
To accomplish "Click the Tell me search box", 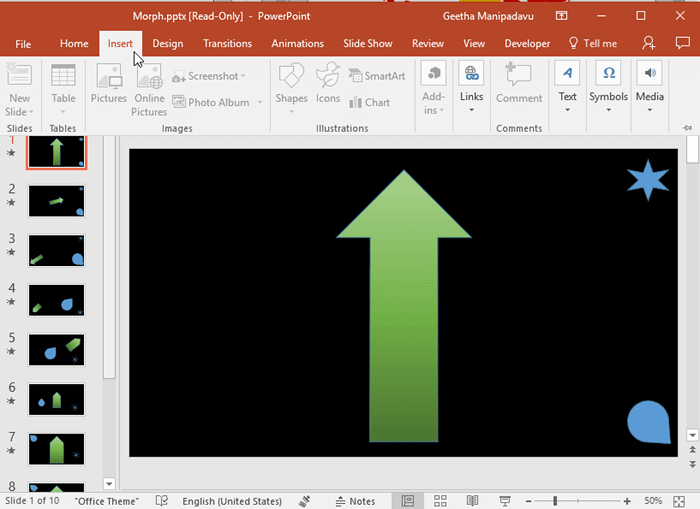I will [x=594, y=43].
